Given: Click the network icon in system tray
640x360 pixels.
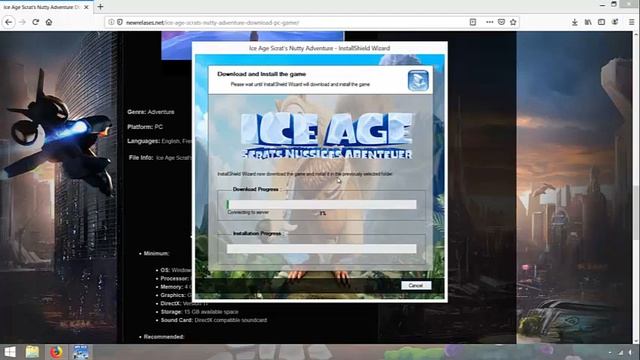Looking at the screenshot, I should 620,352.
